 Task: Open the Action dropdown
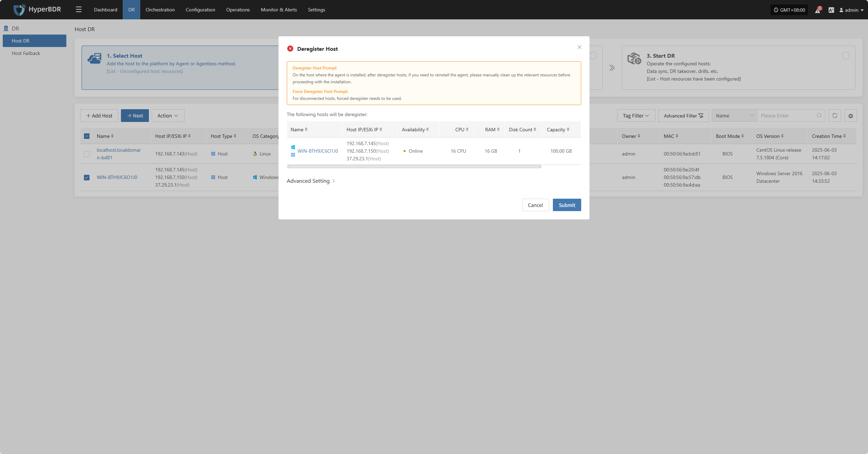tap(168, 116)
